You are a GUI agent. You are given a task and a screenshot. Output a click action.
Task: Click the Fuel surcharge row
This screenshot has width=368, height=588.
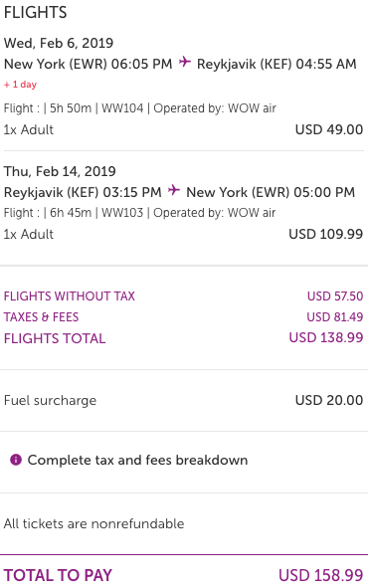click(x=184, y=400)
